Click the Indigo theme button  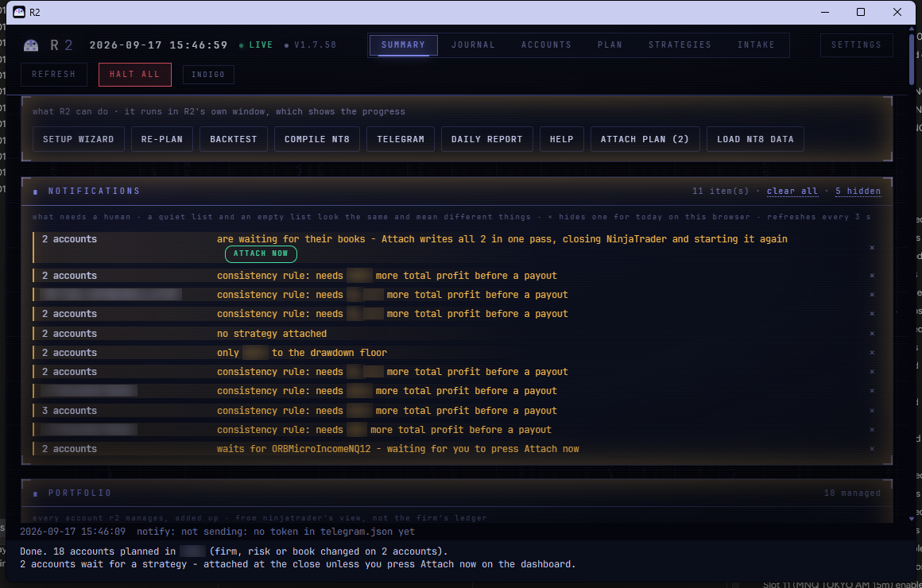click(208, 75)
